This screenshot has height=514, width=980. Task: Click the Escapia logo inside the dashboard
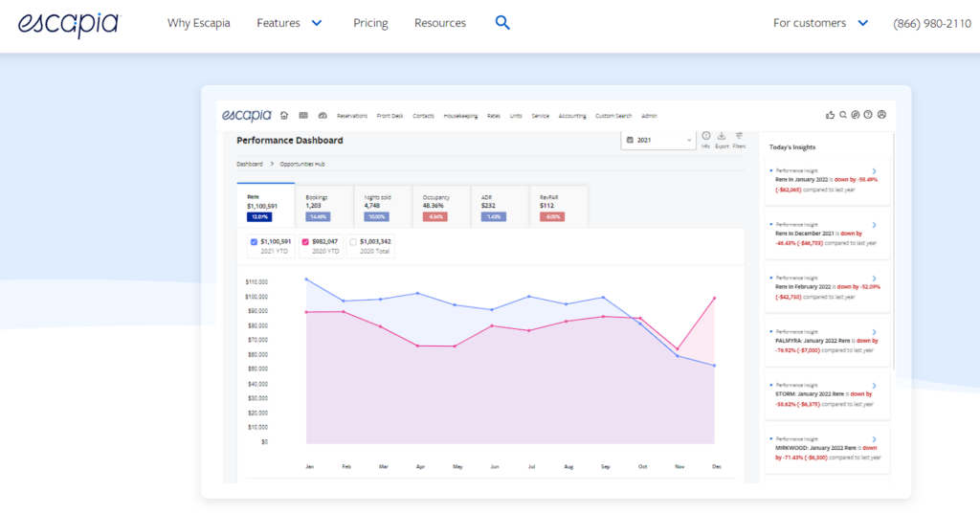[x=246, y=116]
